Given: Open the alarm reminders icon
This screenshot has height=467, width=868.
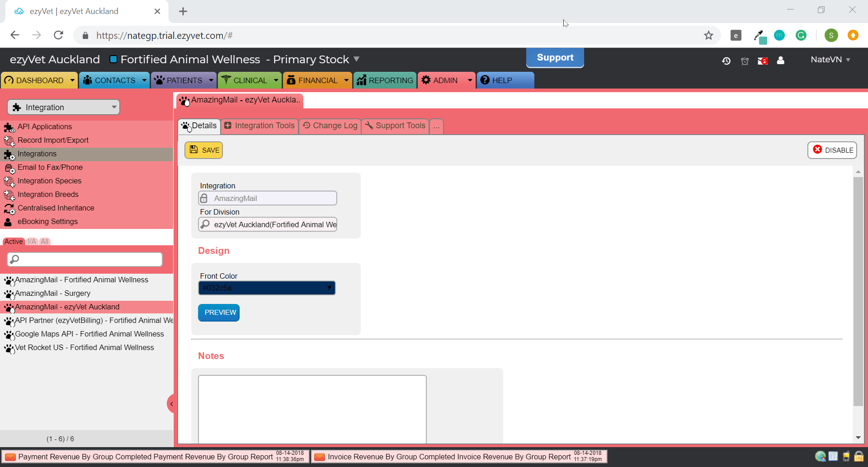Looking at the screenshot, I should coord(745,61).
